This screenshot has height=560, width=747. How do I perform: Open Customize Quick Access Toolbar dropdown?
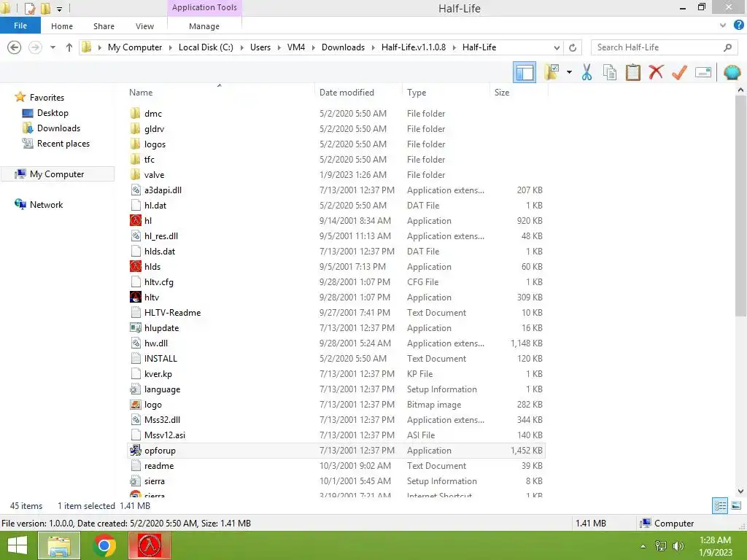60,9
